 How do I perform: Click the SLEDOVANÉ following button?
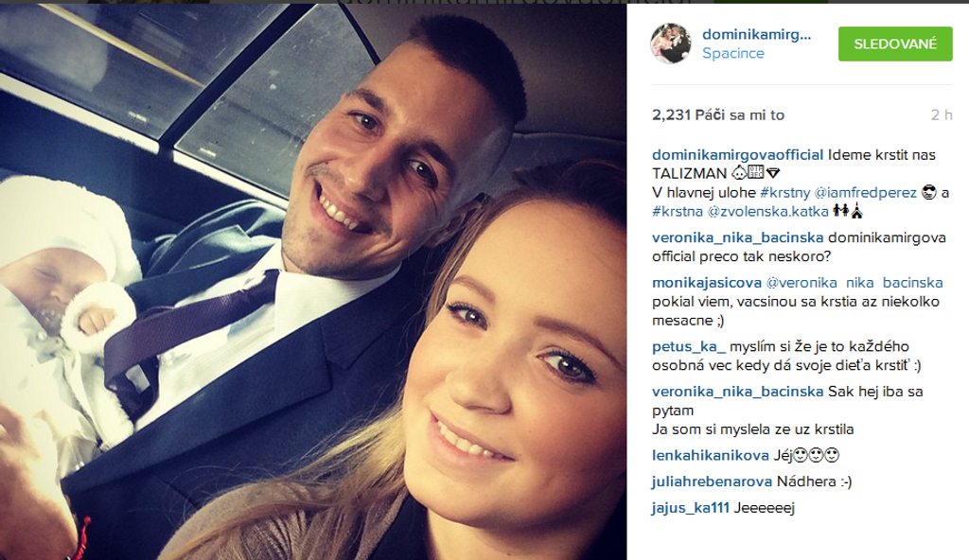(895, 44)
